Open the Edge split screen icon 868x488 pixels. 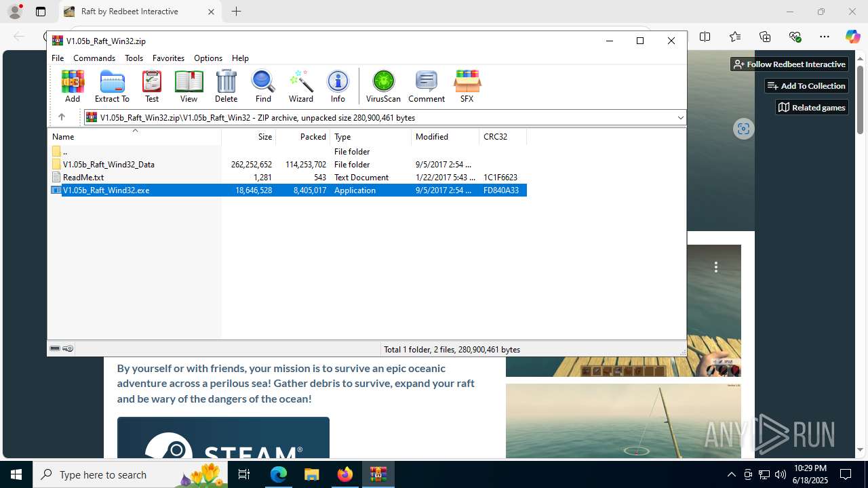click(705, 37)
